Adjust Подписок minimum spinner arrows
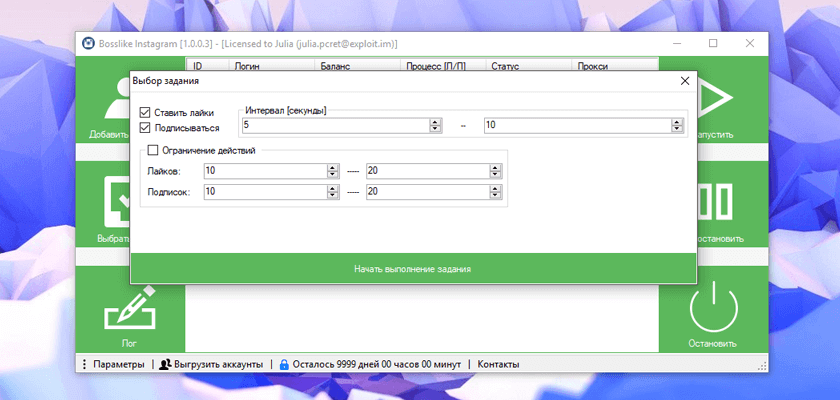 tap(333, 192)
